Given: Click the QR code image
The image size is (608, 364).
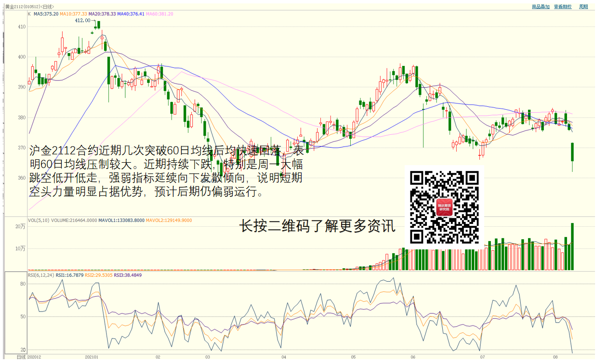Looking at the screenshot, I should tap(444, 207).
